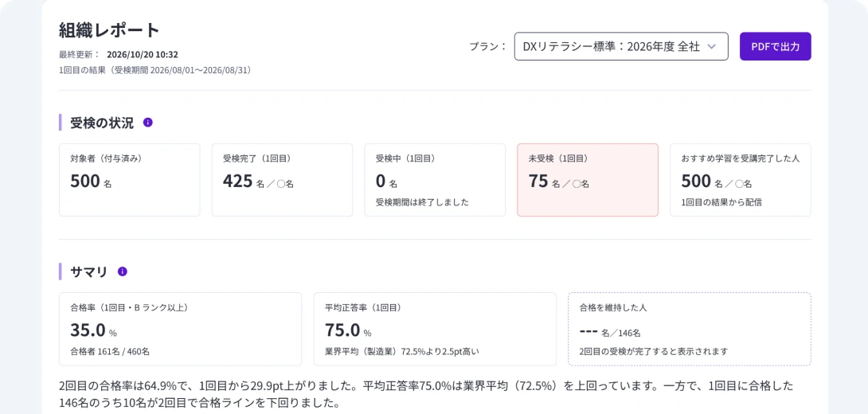Image resolution: width=868 pixels, height=414 pixels.
Task: Open the プラン dropdown DXリテラシー標準
Action: click(x=621, y=46)
